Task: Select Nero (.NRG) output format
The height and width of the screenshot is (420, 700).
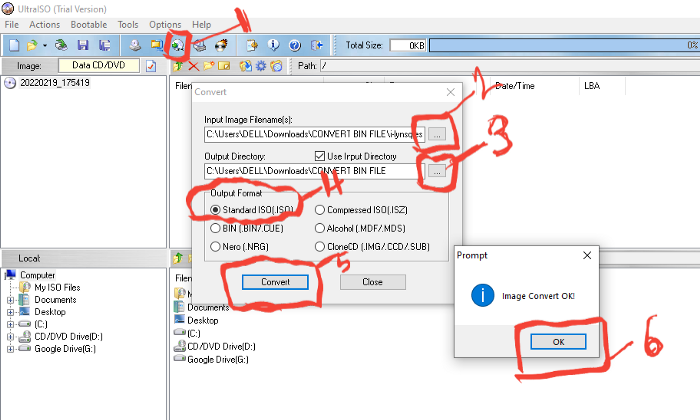Action: click(x=239, y=246)
